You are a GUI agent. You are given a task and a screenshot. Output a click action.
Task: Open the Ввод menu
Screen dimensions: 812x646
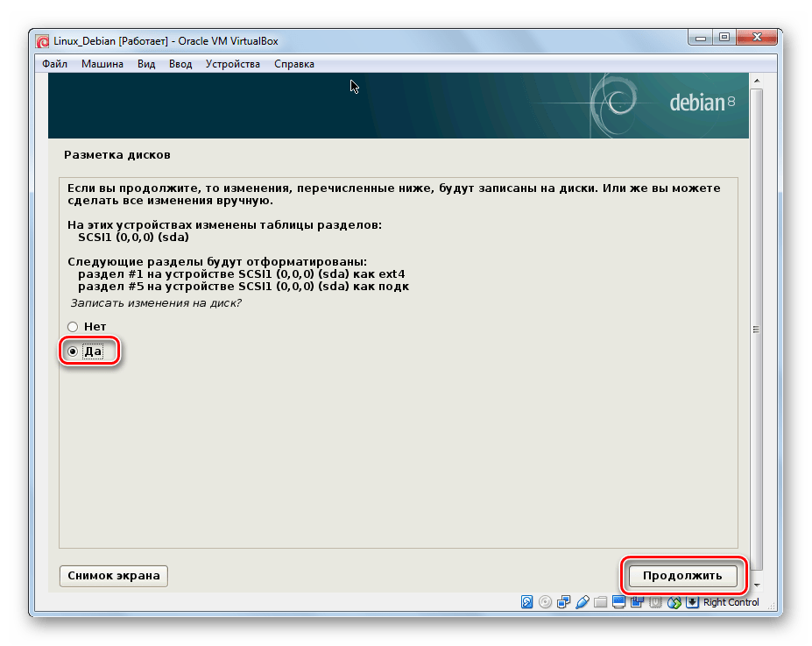(x=180, y=64)
